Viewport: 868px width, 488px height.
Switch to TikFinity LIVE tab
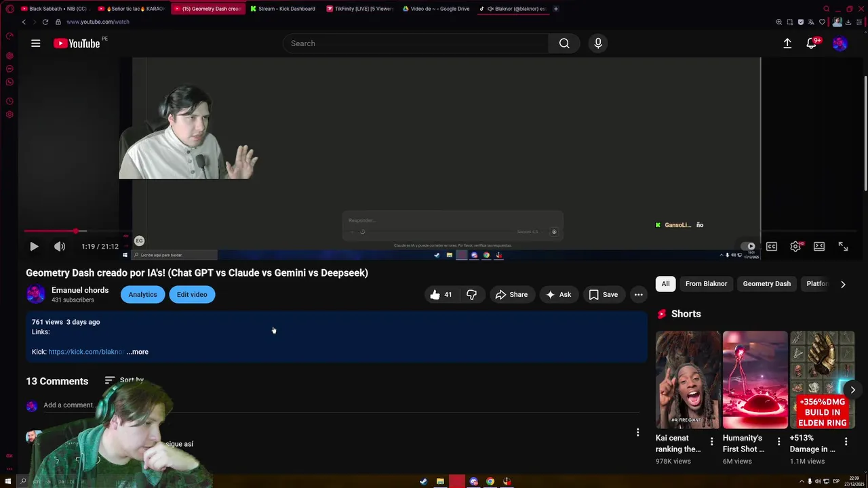click(x=359, y=9)
